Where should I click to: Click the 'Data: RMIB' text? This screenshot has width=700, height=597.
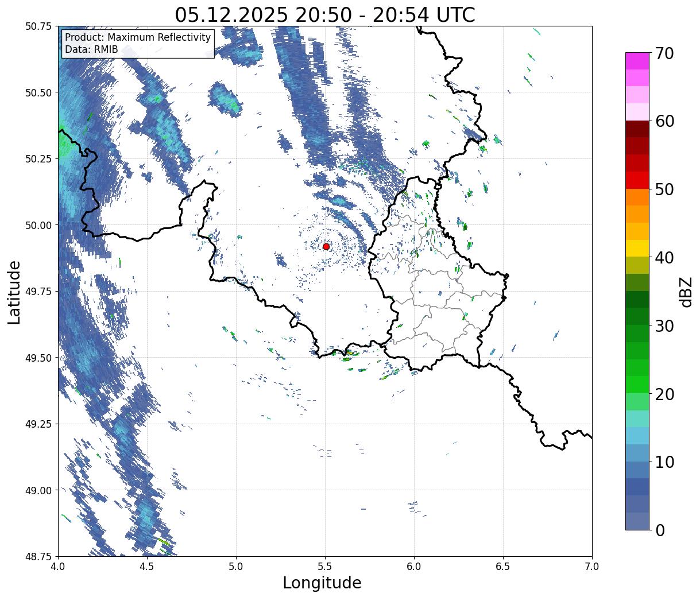[x=91, y=49]
